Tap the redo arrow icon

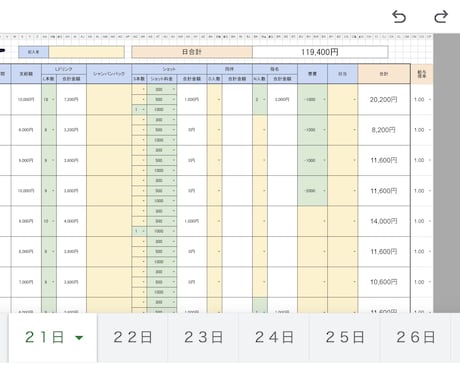click(441, 17)
